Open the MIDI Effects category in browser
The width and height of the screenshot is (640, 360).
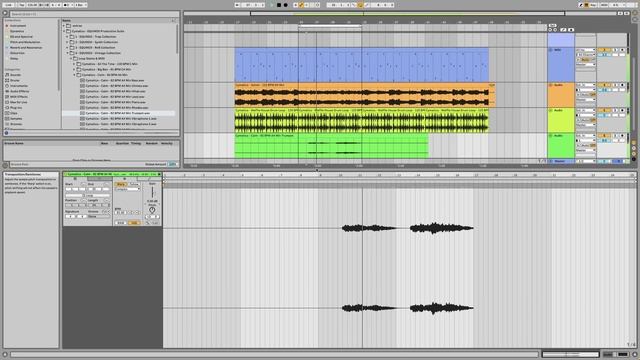(19, 97)
